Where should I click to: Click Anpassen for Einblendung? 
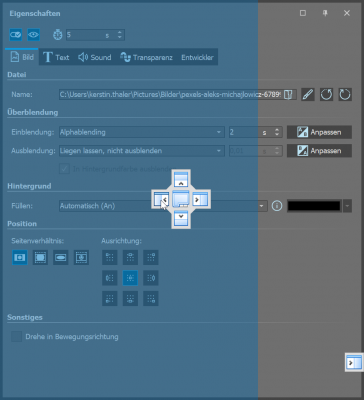(x=319, y=132)
